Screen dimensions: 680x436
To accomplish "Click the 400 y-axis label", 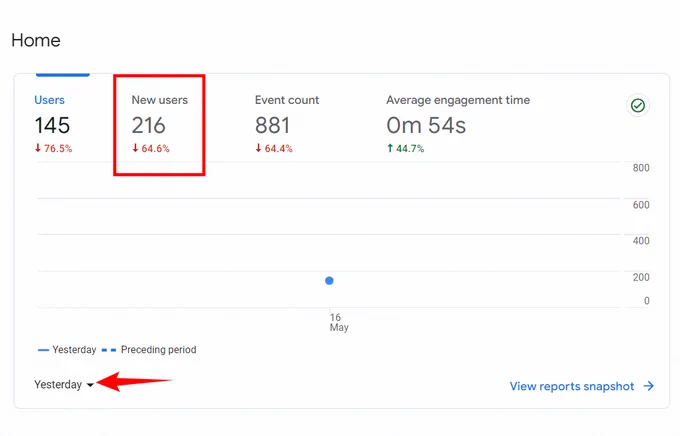I will pyautogui.click(x=641, y=241).
